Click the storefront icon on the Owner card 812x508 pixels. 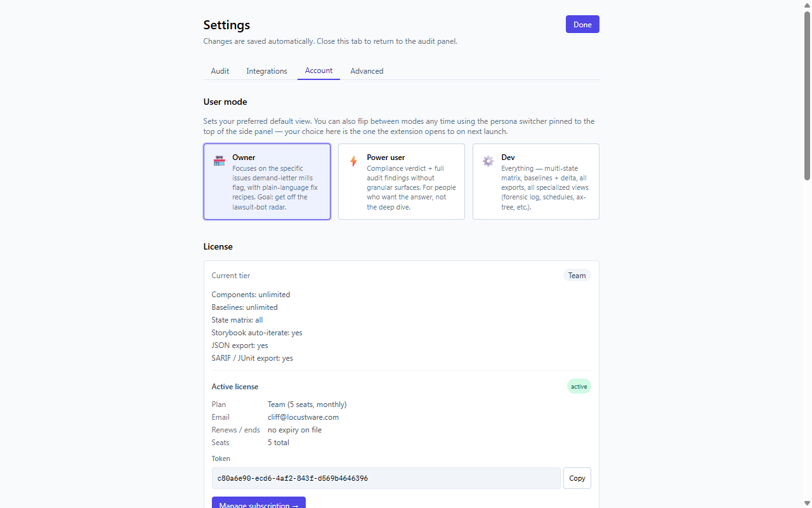click(x=219, y=161)
